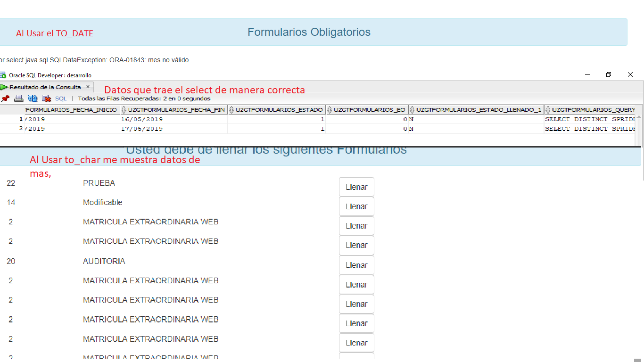Open the SQL link in results toolbar
Image resolution: width=644 pixels, height=362 pixels.
61,99
